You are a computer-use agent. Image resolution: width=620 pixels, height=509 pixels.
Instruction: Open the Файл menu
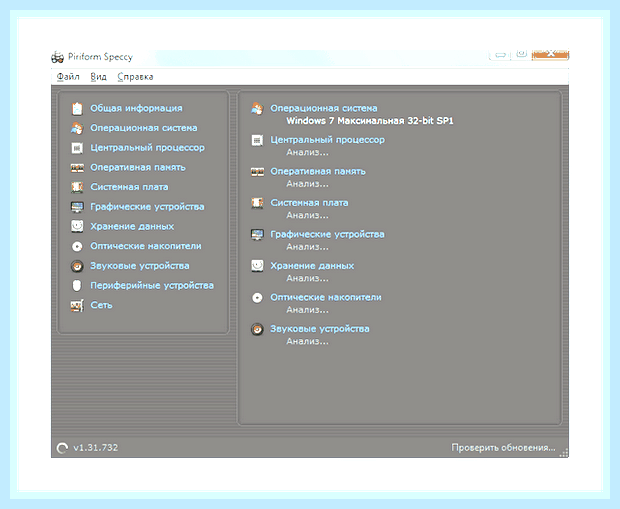click(x=68, y=77)
